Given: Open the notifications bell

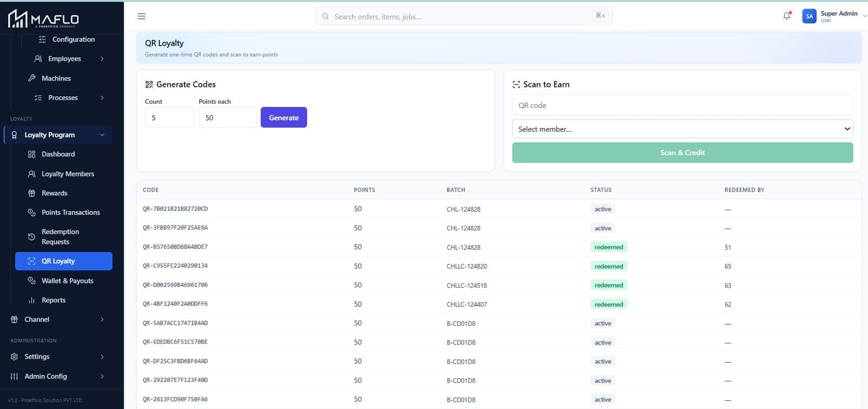Looking at the screenshot, I should pos(787,16).
